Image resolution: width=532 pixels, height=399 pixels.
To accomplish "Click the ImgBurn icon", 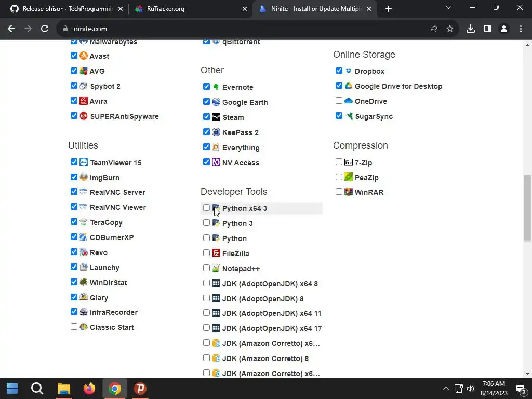I will coord(84,177).
